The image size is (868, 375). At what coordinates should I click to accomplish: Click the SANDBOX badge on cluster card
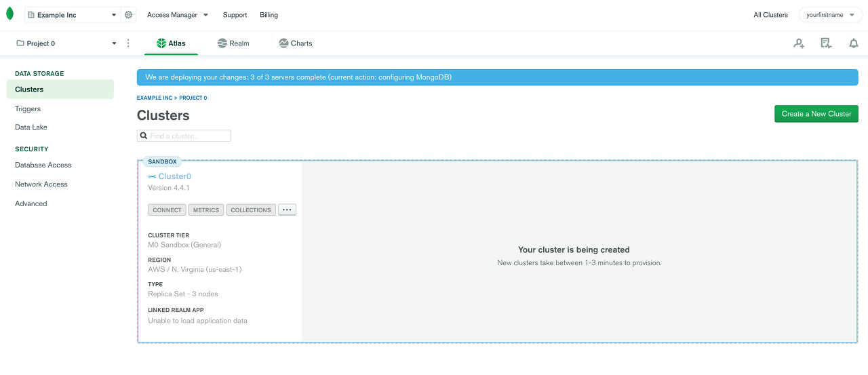(162, 162)
